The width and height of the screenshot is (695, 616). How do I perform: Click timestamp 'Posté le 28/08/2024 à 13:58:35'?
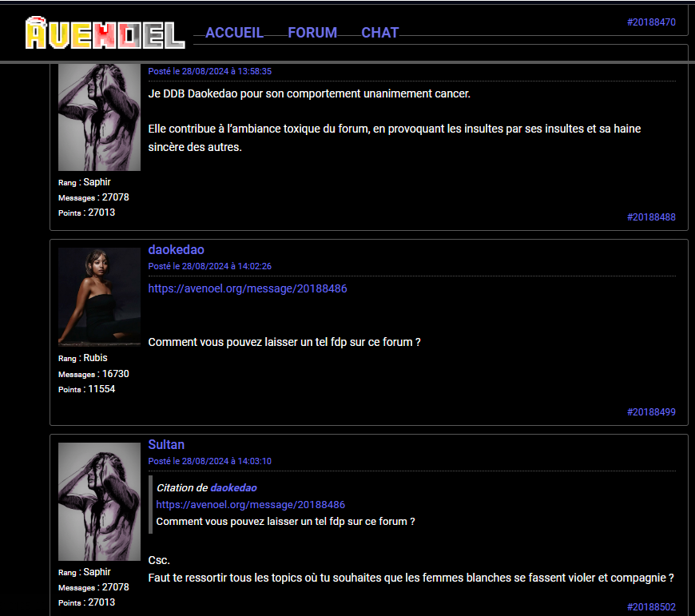[x=209, y=71]
